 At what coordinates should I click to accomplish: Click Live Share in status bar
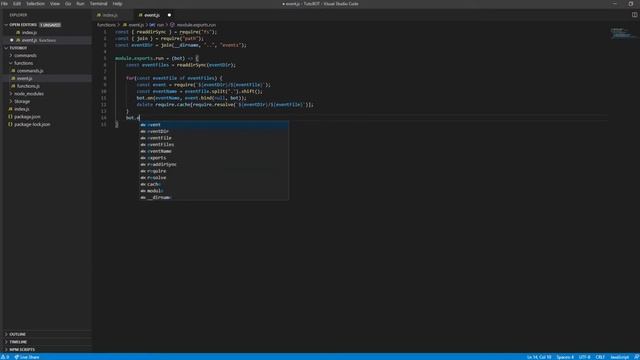coord(27,357)
